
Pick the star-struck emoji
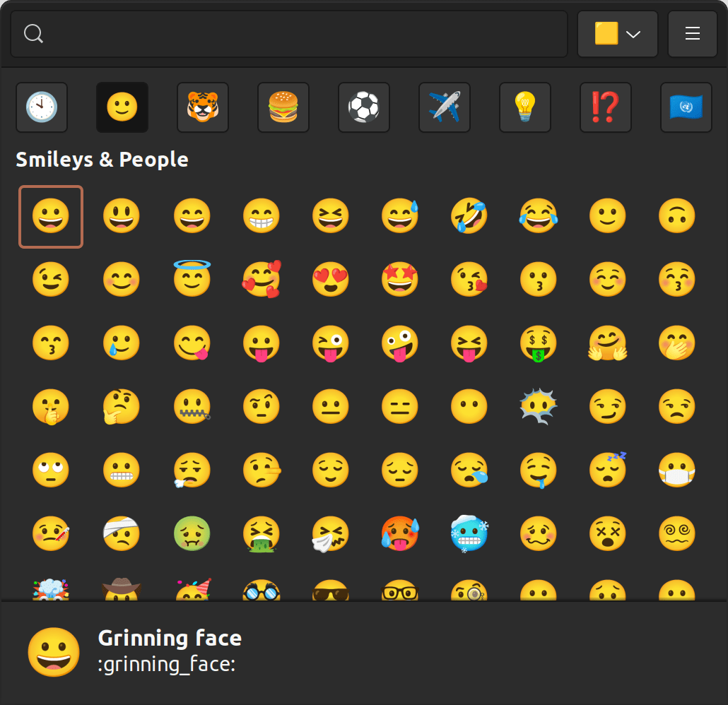coord(400,280)
